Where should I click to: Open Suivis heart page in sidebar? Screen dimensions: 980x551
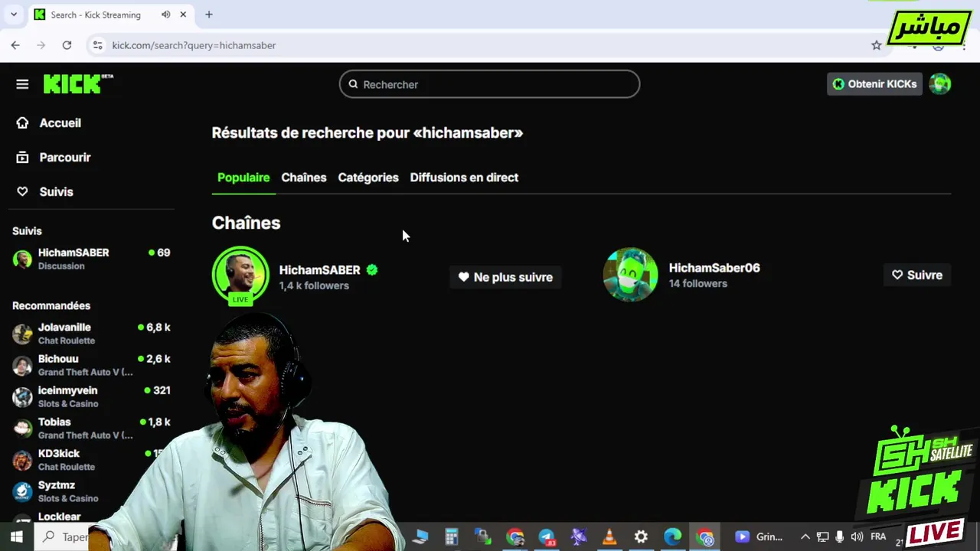[x=56, y=192]
